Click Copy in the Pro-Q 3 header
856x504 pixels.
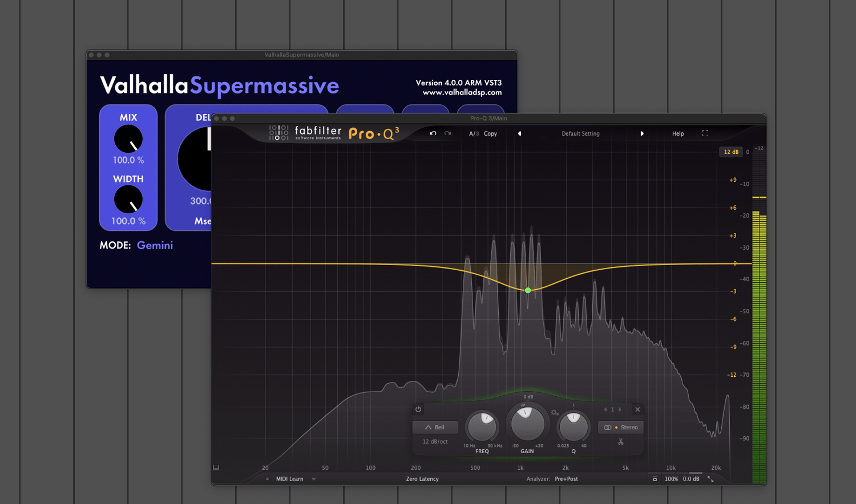point(490,133)
